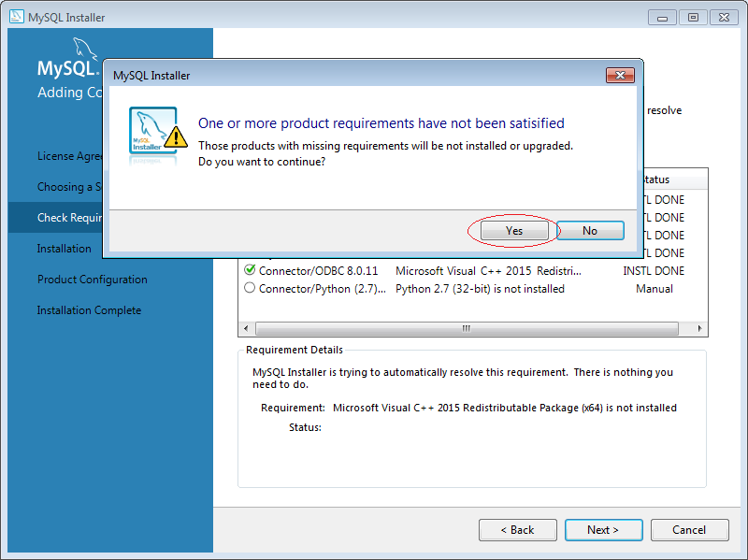Click the Next > button
Viewport: 748px width, 560px height.
[603, 530]
